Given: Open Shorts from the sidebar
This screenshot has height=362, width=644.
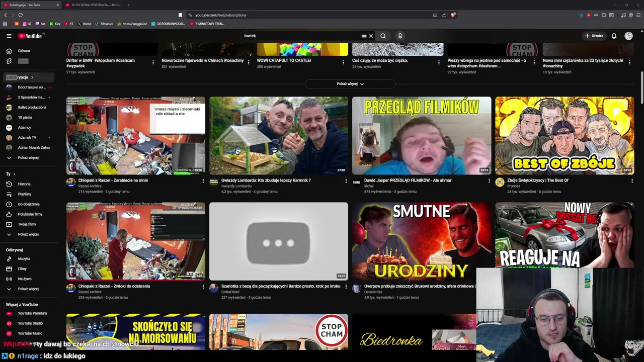Looking at the screenshot, I should click(x=29, y=61).
